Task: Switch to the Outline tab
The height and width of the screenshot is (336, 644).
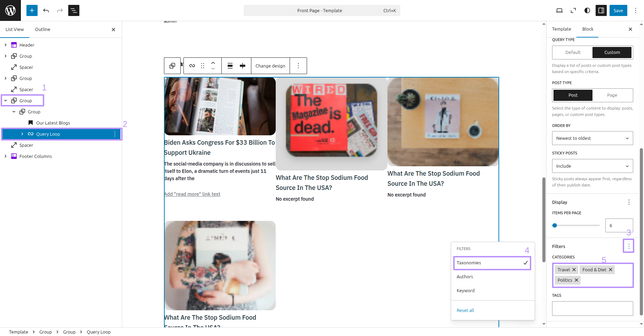Action: coord(42,30)
